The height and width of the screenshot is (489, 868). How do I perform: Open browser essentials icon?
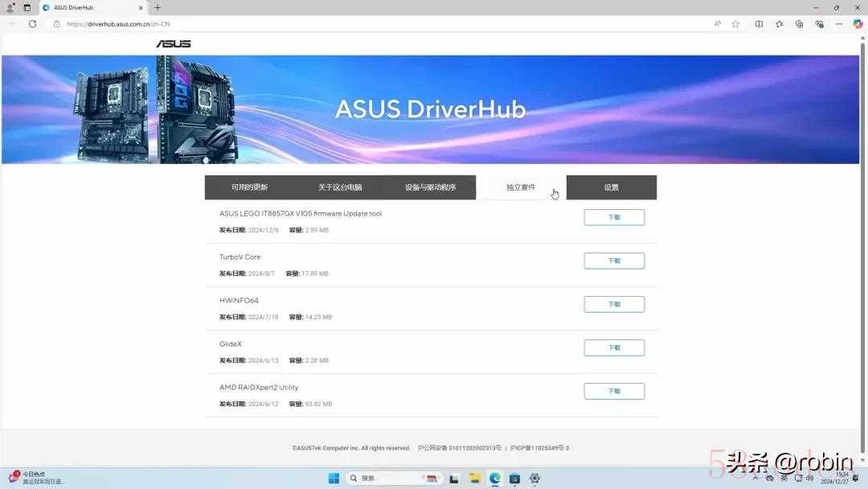[x=819, y=24]
